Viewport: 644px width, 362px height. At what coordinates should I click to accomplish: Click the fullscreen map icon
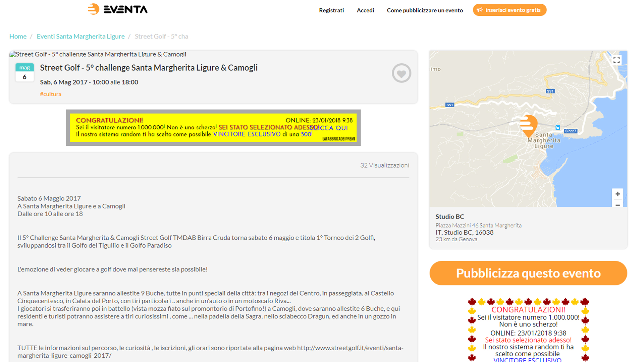(616, 60)
